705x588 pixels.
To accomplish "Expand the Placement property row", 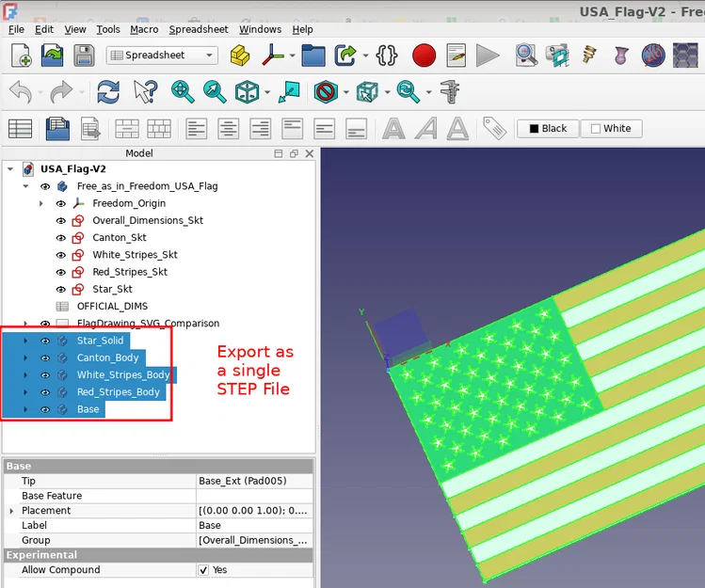I will 11,511.
